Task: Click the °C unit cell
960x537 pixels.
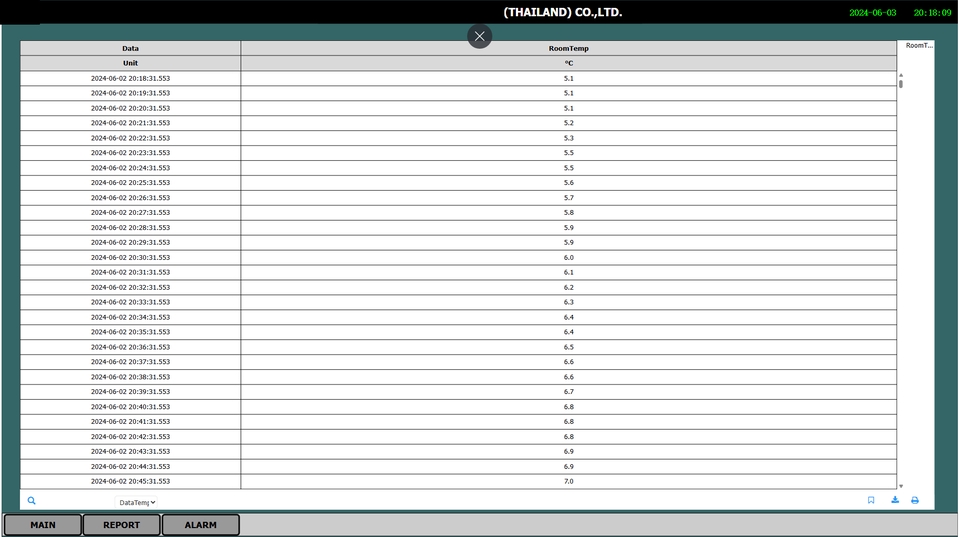Action: click(568, 63)
